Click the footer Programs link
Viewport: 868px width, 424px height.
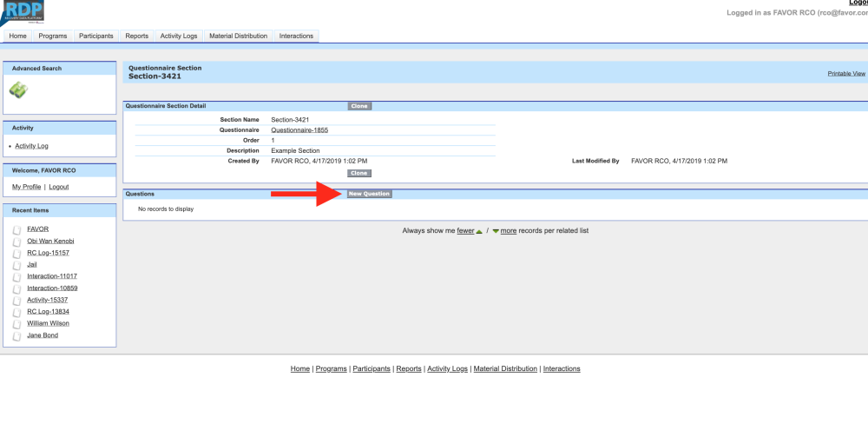pos(331,369)
